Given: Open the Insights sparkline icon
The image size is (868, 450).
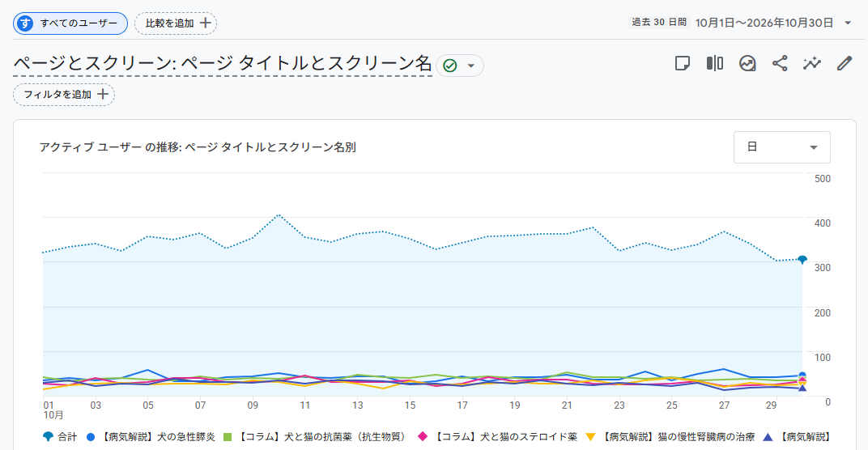Looking at the screenshot, I should point(812,64).
